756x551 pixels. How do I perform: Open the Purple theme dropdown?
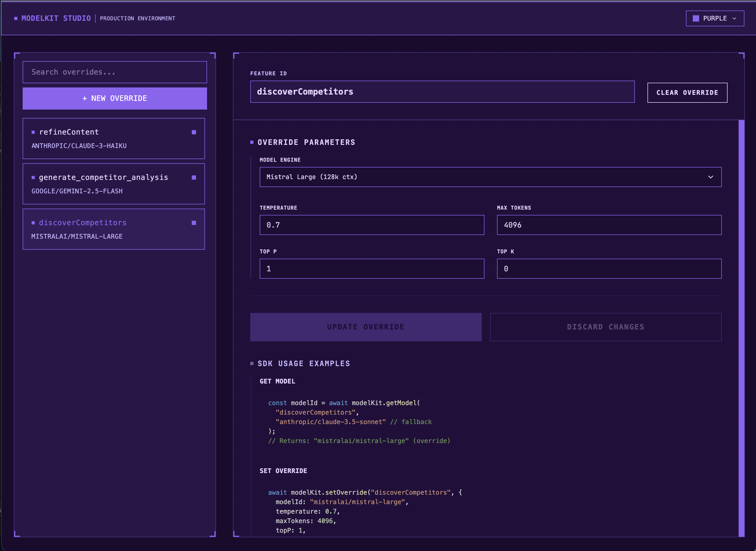point(715,18)
